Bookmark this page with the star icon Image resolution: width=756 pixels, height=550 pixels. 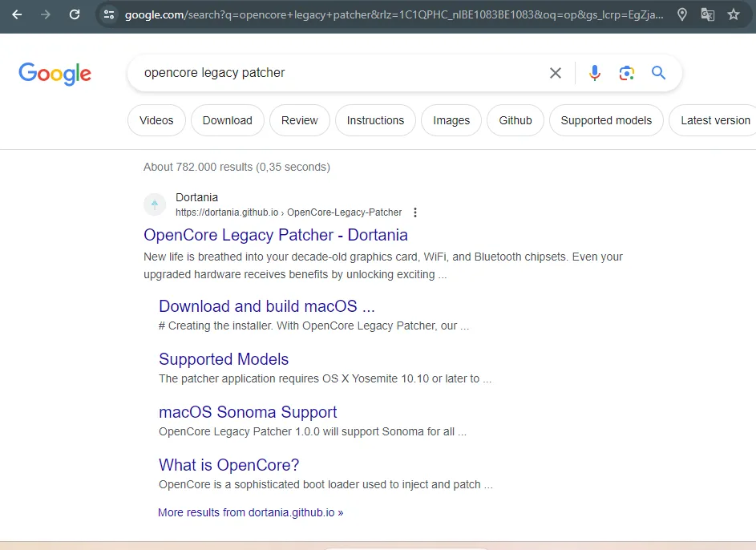pyautogui.click(x=734, y=15)
